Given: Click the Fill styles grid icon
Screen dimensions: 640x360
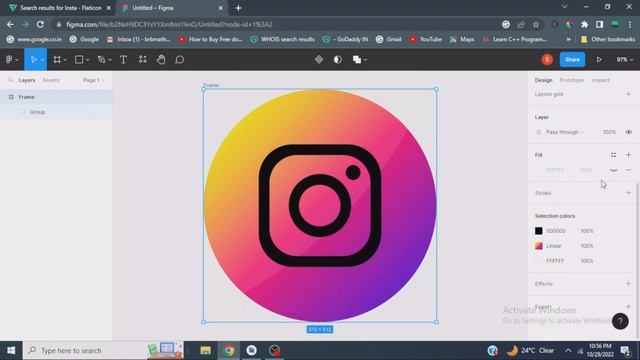Looking at the screenshot, I should pos(613,155).
